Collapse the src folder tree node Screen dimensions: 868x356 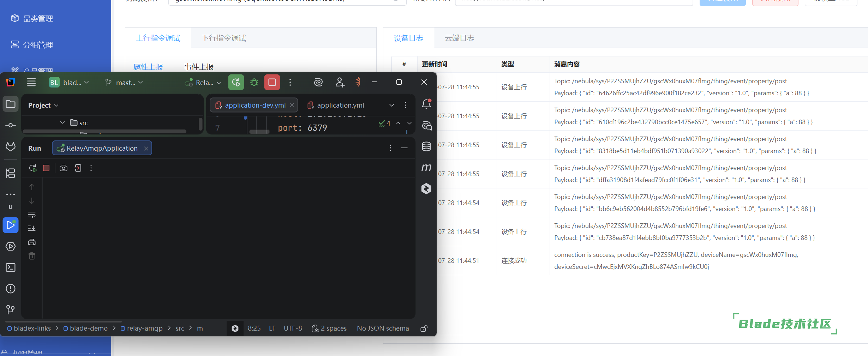pyautogui.click(x=62, y=123)
